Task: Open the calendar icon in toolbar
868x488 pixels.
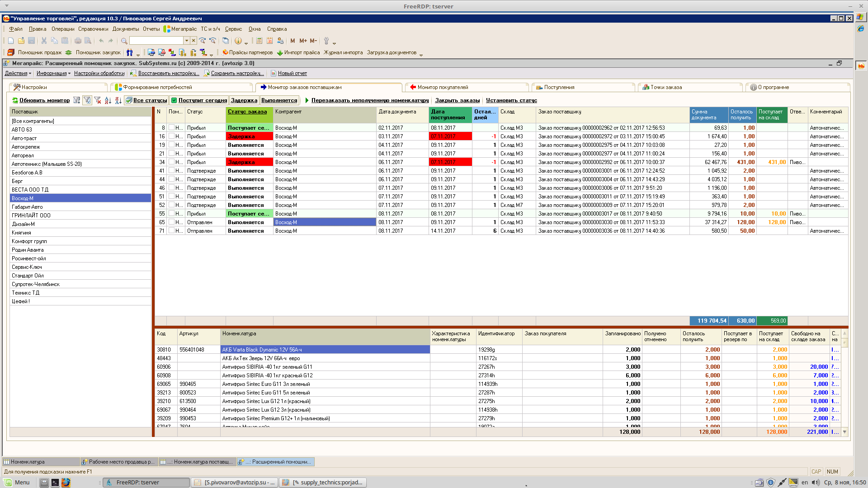Action: click(269, 41)
